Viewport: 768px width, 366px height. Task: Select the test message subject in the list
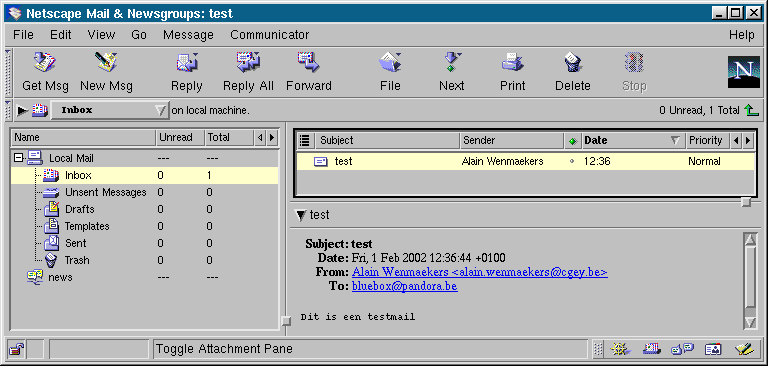click(x=343, y=161)
